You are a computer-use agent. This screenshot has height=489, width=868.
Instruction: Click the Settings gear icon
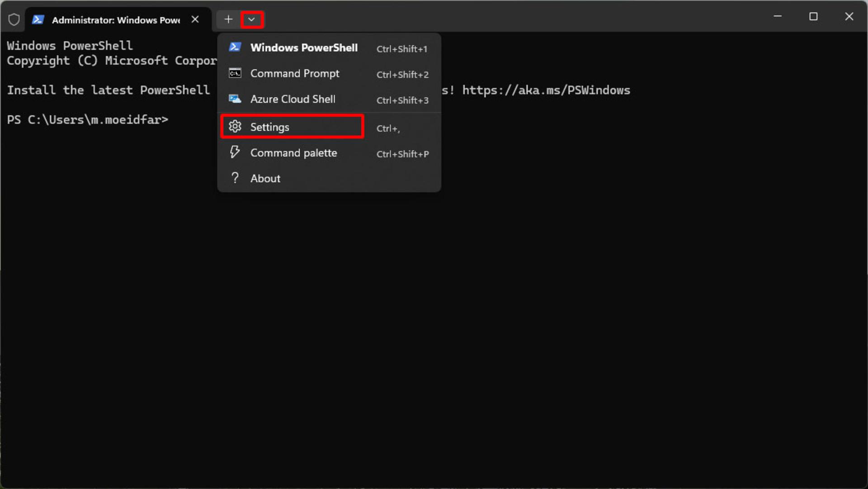click(x=235, y=126)
